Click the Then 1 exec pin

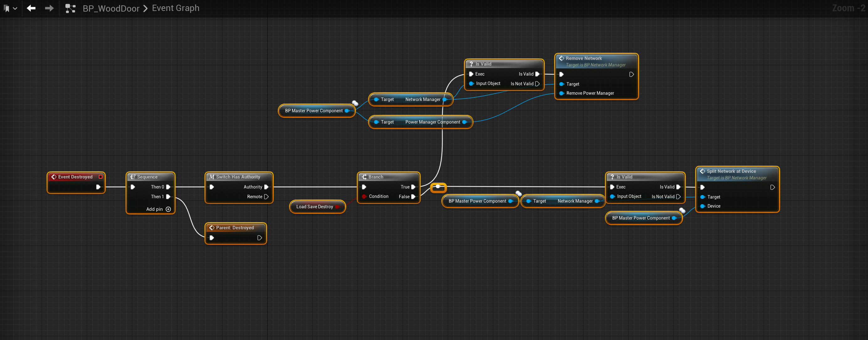click(168, 197)
